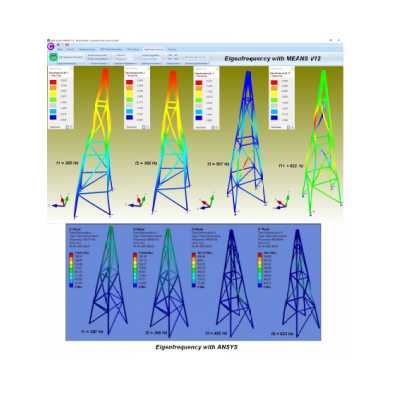The image size is (396, 396).
Task: Click the small button at the ribbon's far-left bottom row
Action: tap(84, 63)
